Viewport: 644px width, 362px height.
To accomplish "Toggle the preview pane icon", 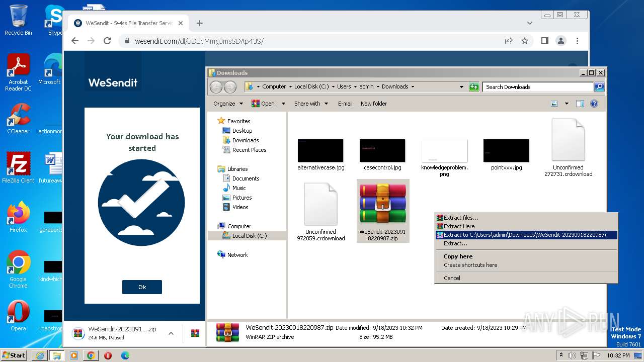I will tap(580, 104).
